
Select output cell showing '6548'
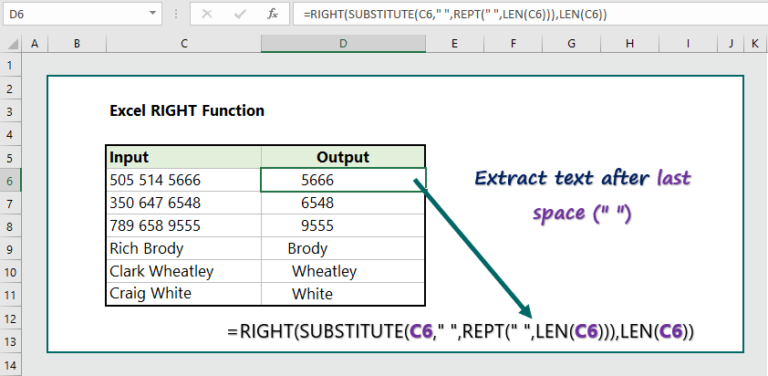(x=343, y=203)
